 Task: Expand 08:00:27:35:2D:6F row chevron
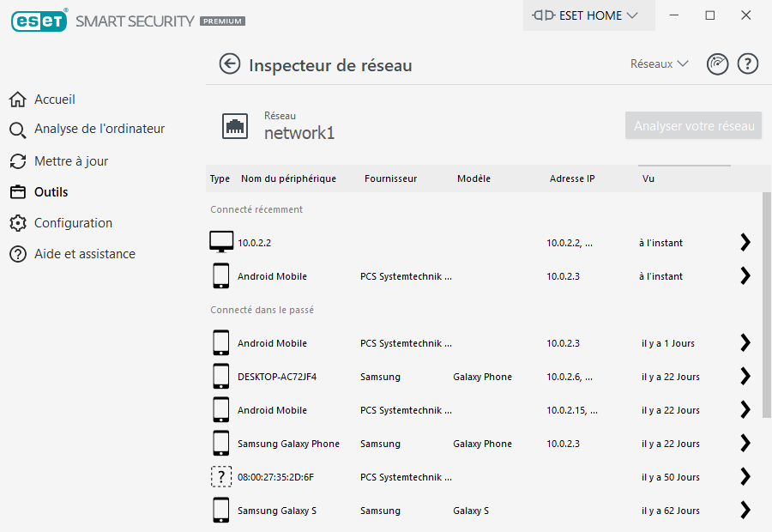[745, 477]
